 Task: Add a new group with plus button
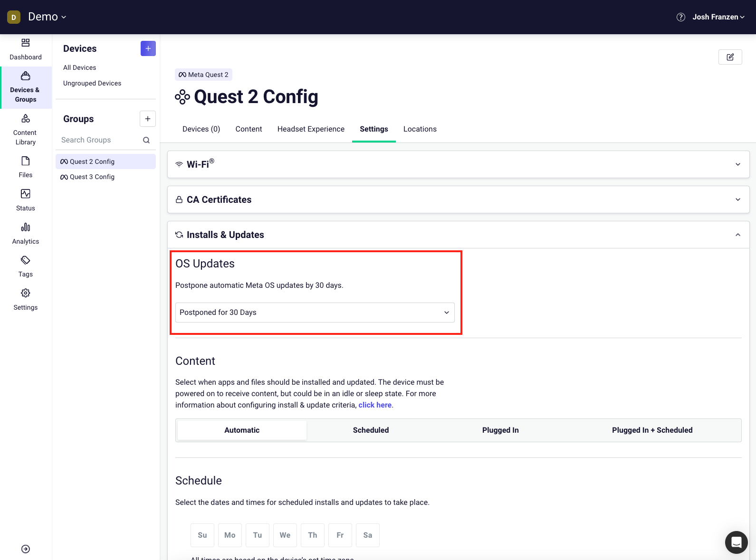148,119
